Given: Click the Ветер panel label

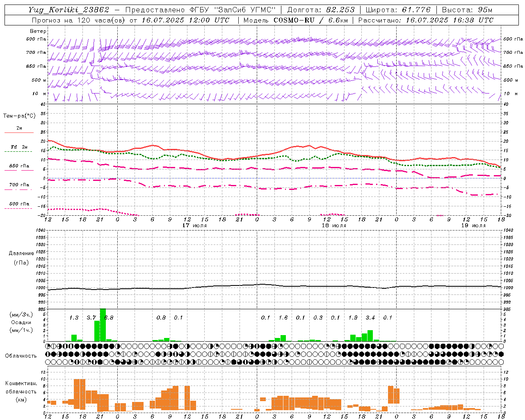Looking at the screenshot, I should [38, 31].
